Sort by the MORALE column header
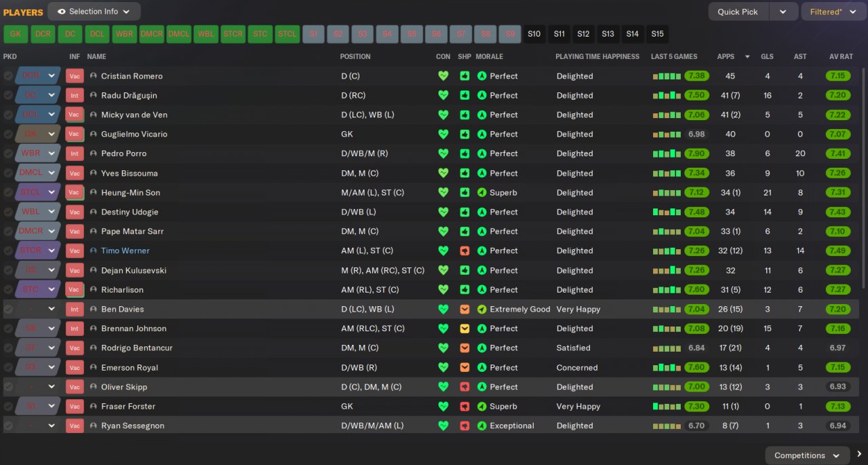This screenshot has height=465, width=868. (490, 56)
